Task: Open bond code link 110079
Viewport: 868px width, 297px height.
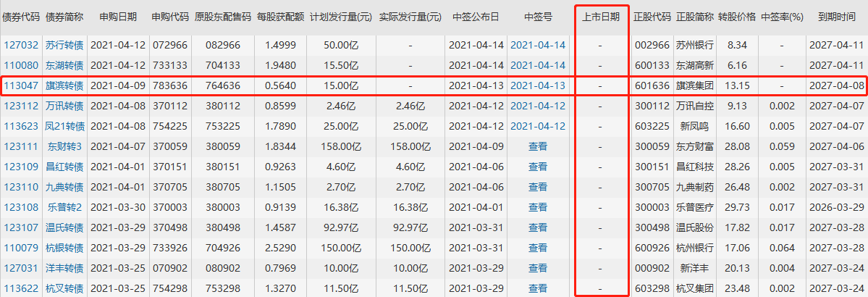Action: 21,248
